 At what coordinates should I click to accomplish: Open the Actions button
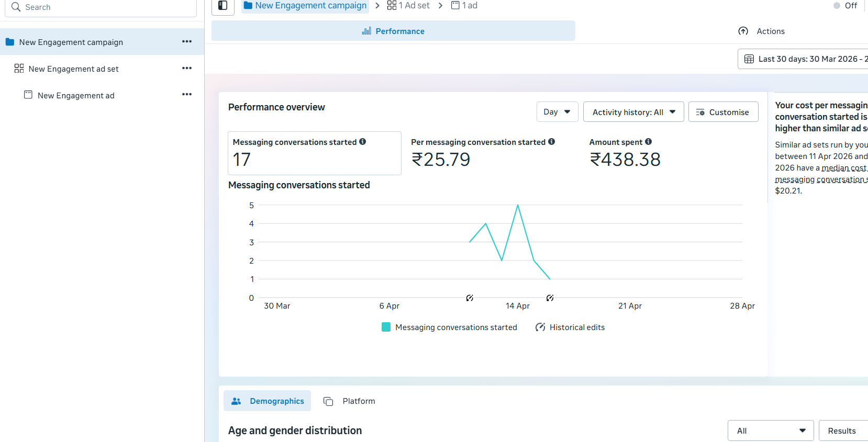tap(762, 31)
